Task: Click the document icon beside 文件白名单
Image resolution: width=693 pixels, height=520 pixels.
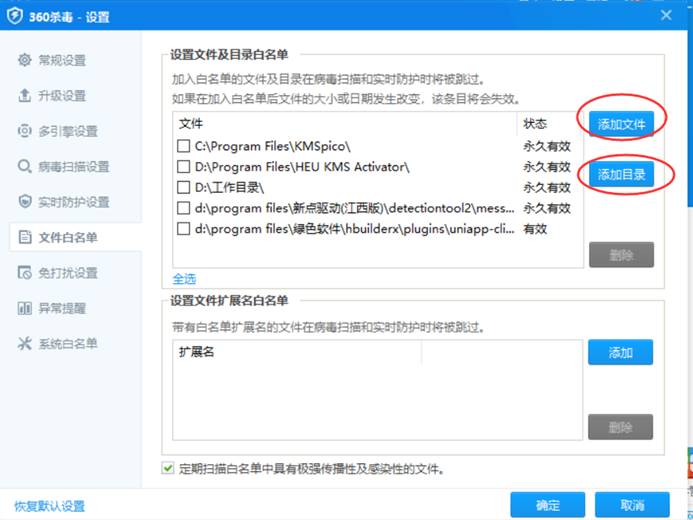Action: coord(25,237)
